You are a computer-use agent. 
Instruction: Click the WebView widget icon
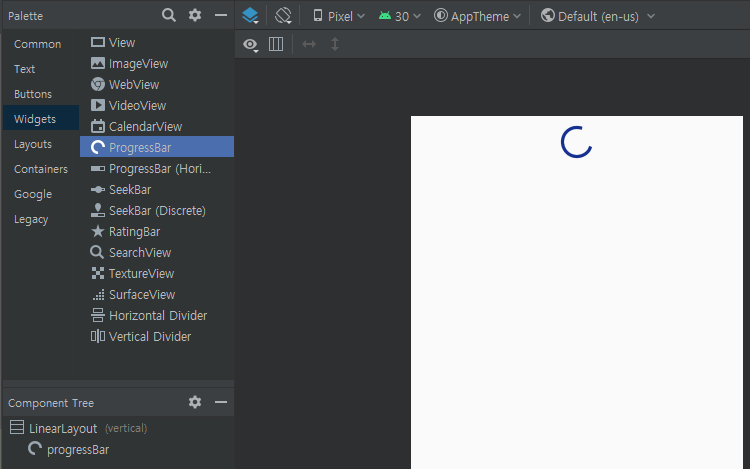pyautogui.click(x=98, y=84)
